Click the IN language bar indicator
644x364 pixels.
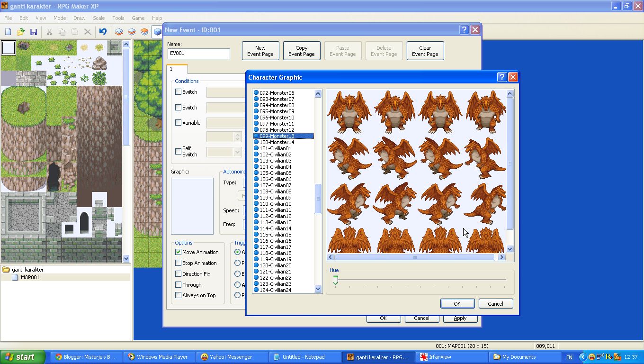click(570, 357)
